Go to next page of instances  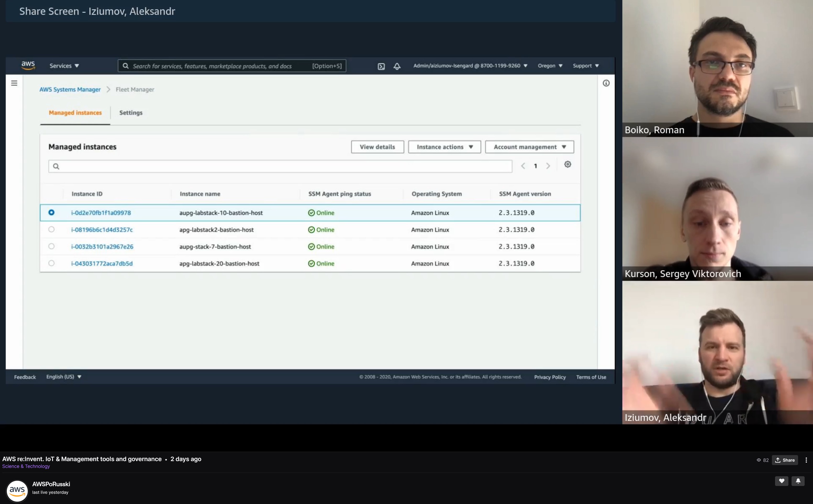(x=548, y=166)
